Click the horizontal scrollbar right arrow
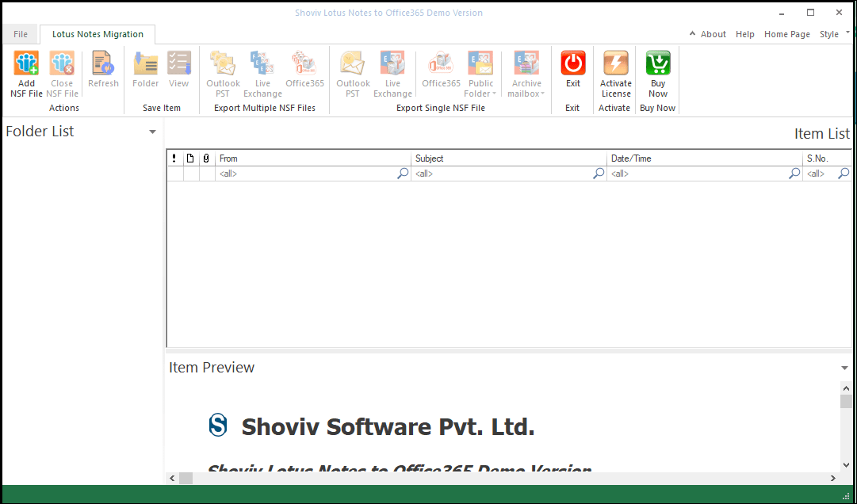 (x=833, y=478)
